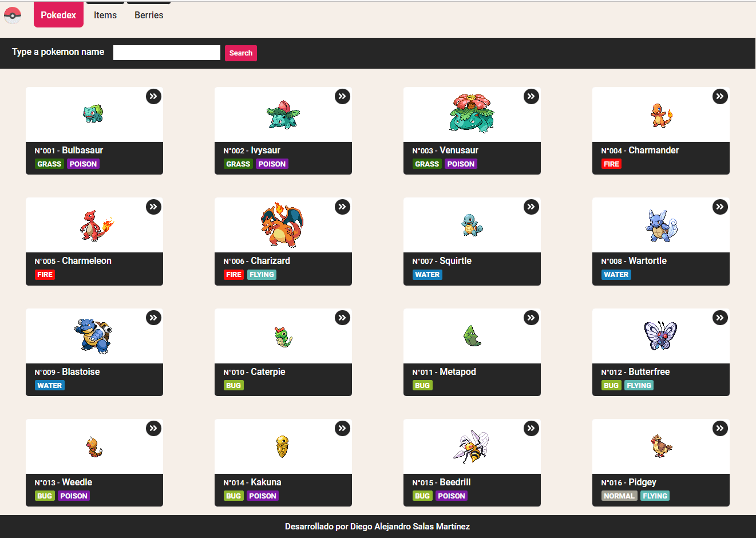The height and width of the screenshot is (538, 756).
Task: Open Venusaur details arrow icon
Action: coord(531,96)
